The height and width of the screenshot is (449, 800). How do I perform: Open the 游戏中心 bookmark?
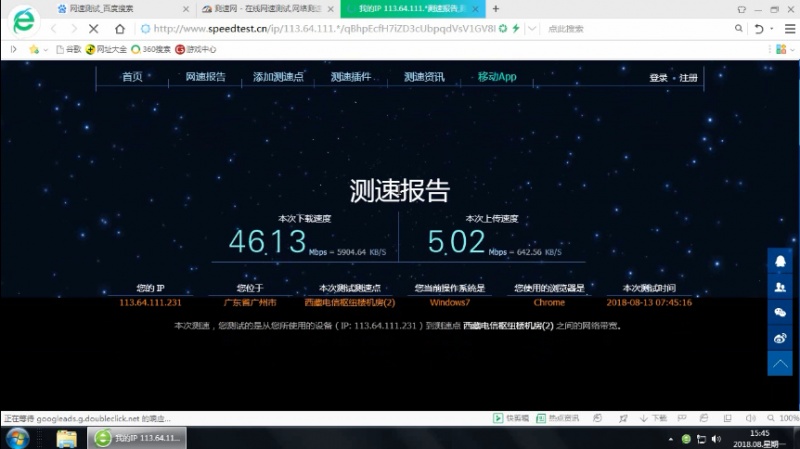point(196,49)
